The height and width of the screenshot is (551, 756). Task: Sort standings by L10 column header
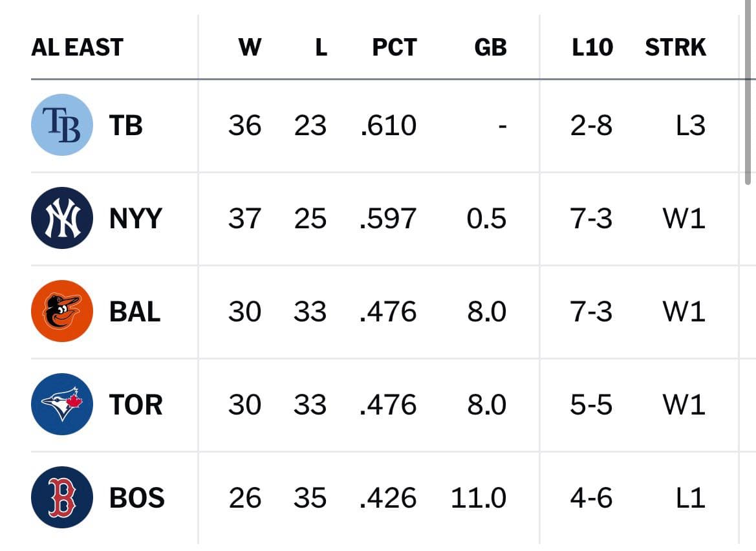click(x=592, y=47)
